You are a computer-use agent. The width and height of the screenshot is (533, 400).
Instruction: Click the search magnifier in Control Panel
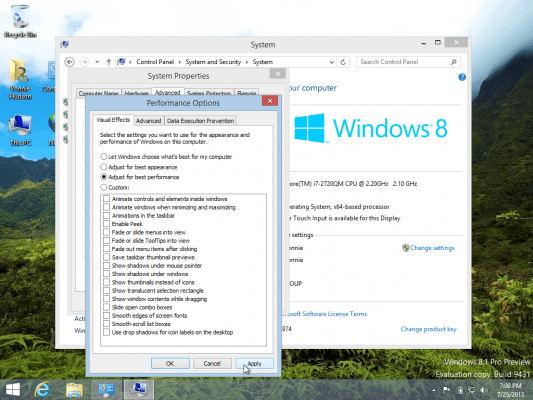click(x=453, y=62)
